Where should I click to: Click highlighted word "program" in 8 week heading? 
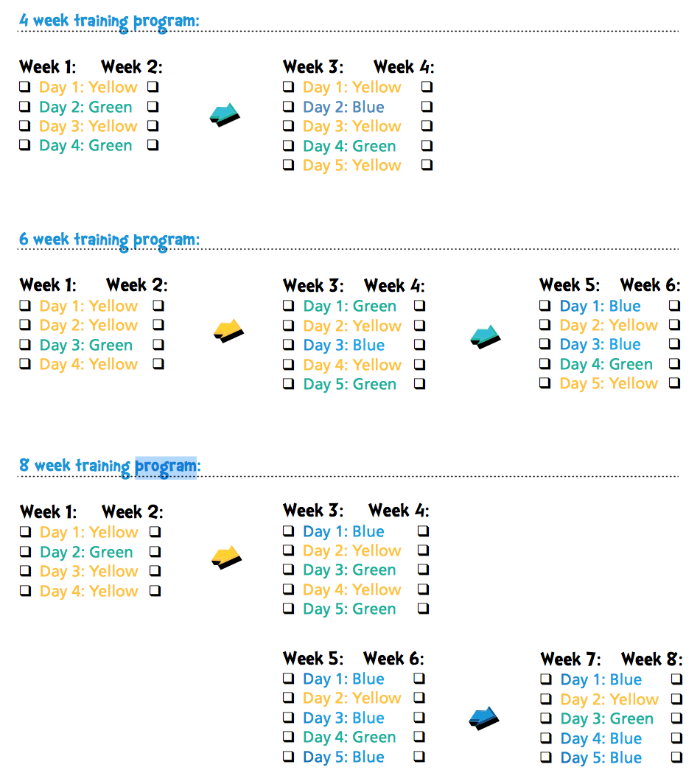(166, 466)
